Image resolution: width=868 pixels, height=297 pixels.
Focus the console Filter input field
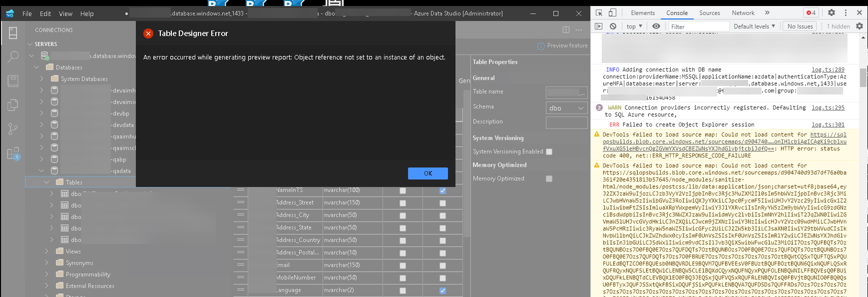[x=699, y=26]
